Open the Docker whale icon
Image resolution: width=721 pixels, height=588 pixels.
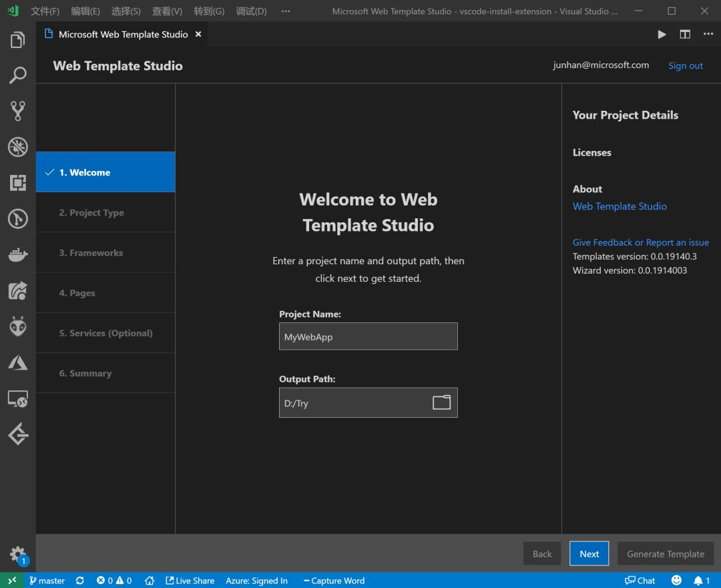(x=17, y=254)
